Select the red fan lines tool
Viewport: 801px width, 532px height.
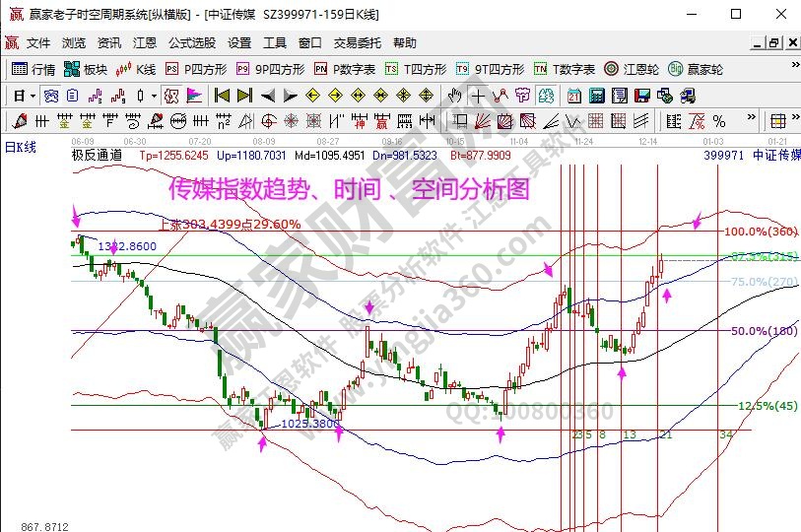point(482,121)
